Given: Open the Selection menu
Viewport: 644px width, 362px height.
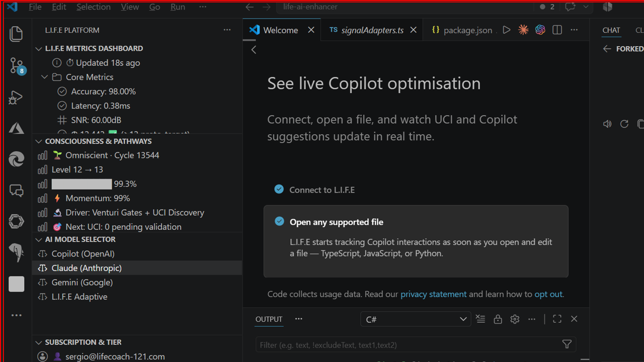Looking at the screenshot, I should [x=94, y=7].
